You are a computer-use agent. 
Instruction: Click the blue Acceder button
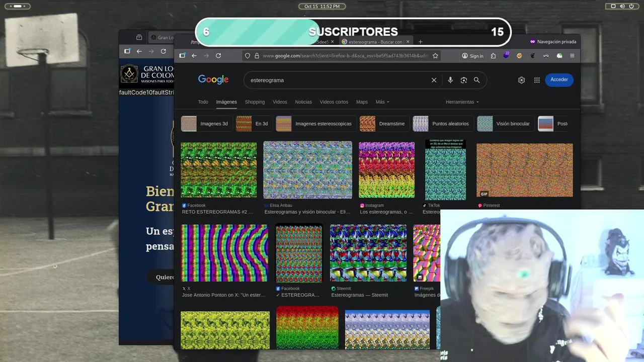pos(559,79)
